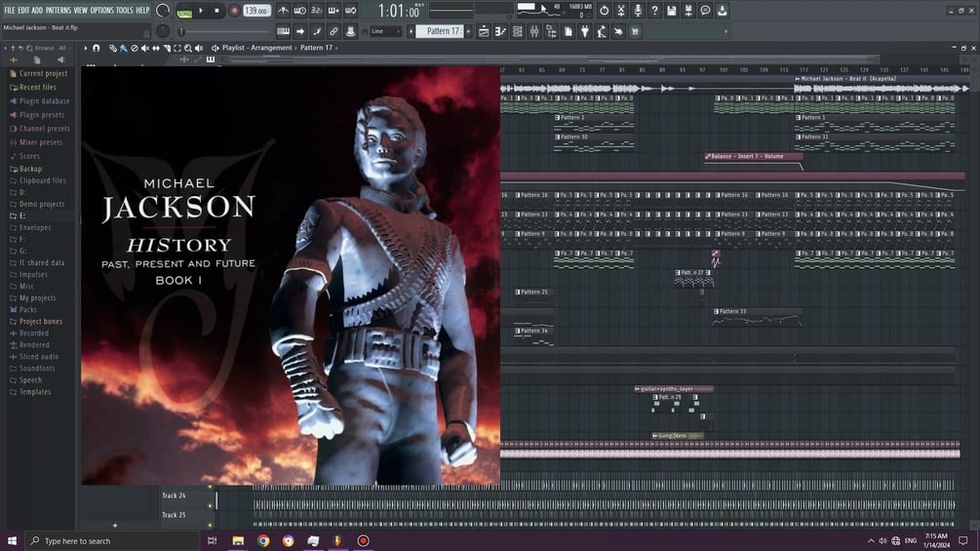
Task: Open the TOOLS menu
Action: coord(125,11)
